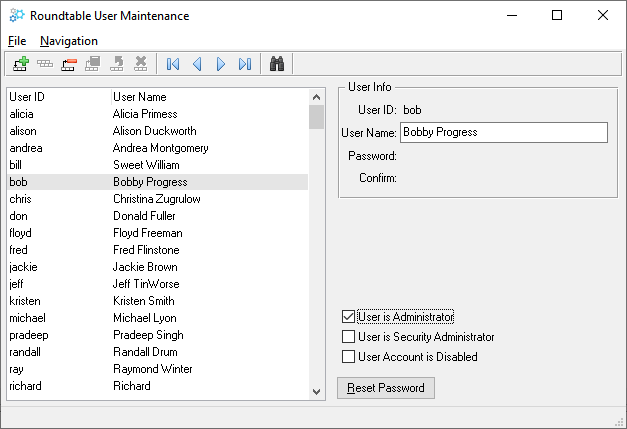
Task: Select the randall user row
Action: point(158,352)
